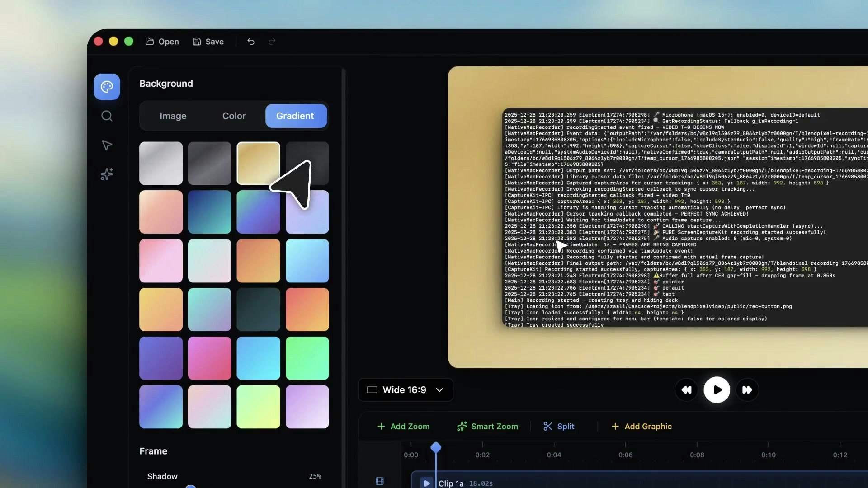Select the soft lavender gradient swatch
The image size is (868, 488).
click(307, 407)
